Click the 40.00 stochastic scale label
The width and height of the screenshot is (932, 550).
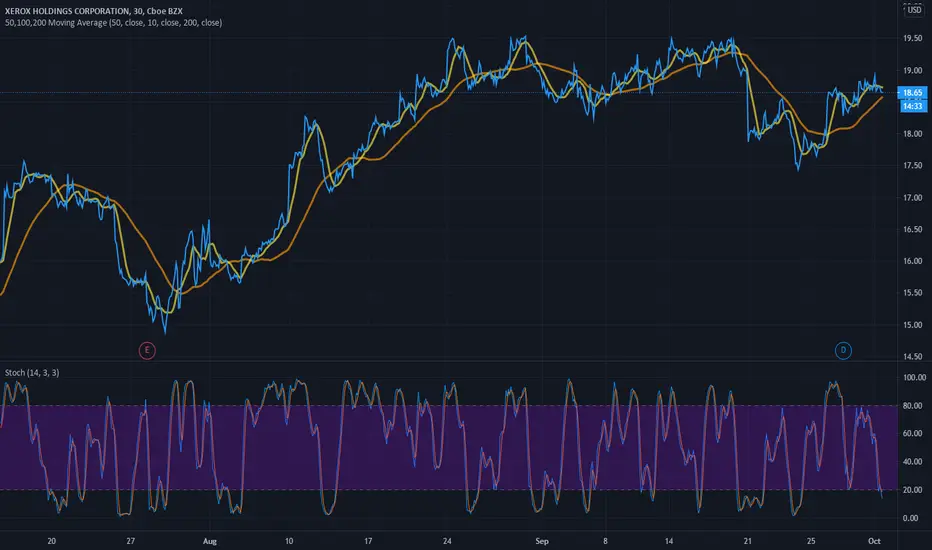(x=912, y=461)
